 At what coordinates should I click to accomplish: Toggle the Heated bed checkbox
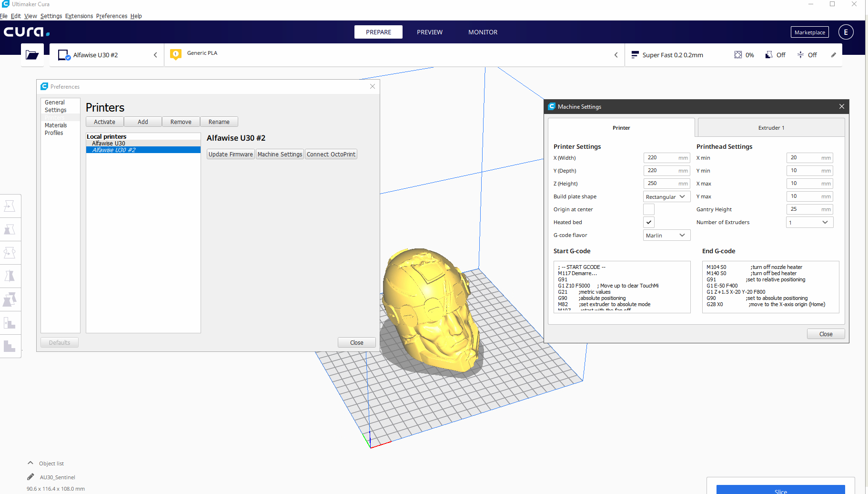tap(649, 222)
